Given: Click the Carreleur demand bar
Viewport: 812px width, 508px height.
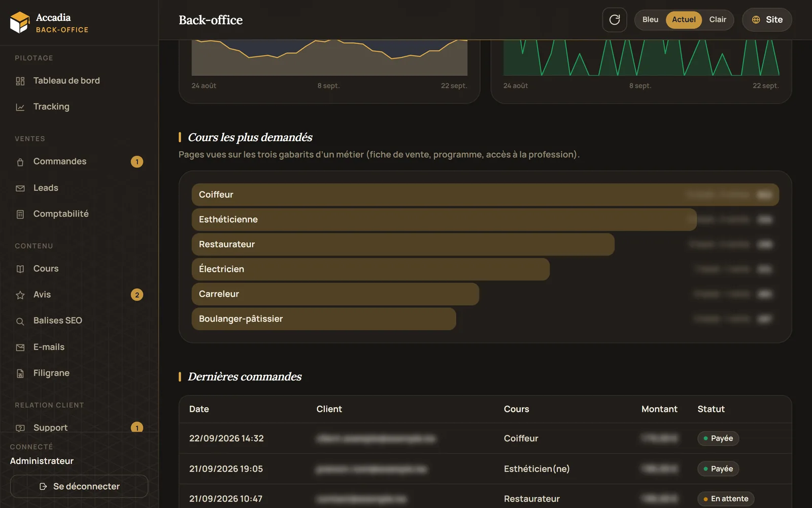Looking at the screenshot, I should pos(335,294).
